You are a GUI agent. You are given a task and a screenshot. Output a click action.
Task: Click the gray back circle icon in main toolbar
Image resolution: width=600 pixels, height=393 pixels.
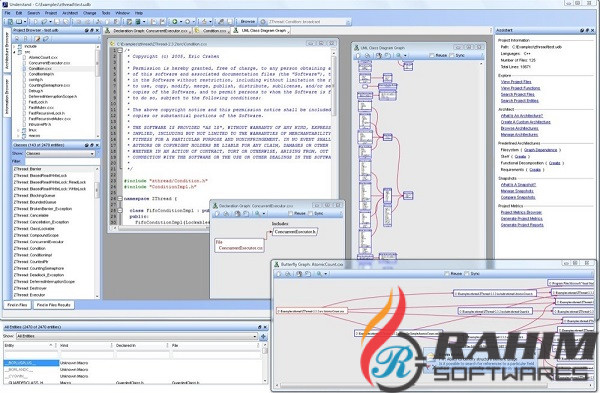point(188,22)
